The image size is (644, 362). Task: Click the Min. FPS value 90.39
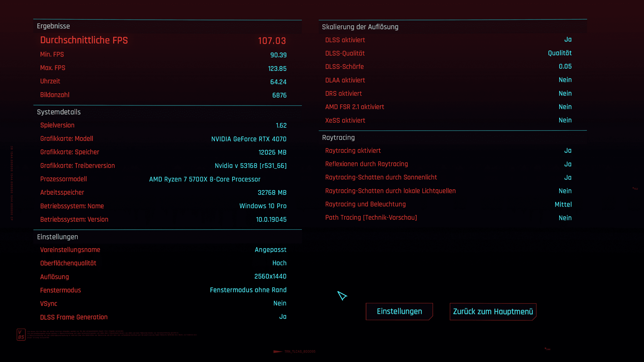pyautogui.click(x=278, y=55)
